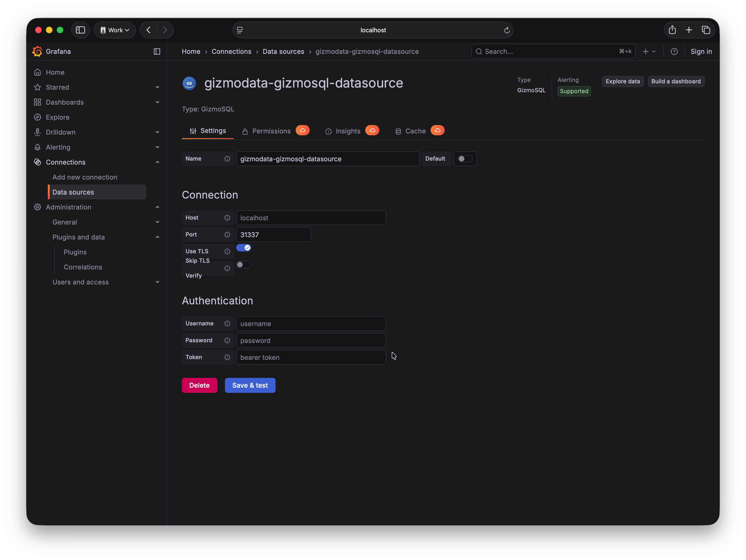Open the Work profile dropdown

click(115, 30)
